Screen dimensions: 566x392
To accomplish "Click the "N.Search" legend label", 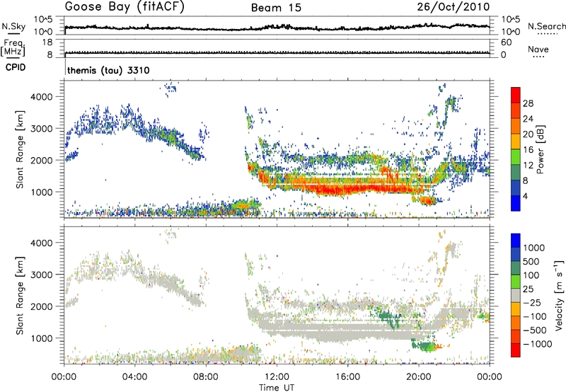I will (x=546, y=26).
